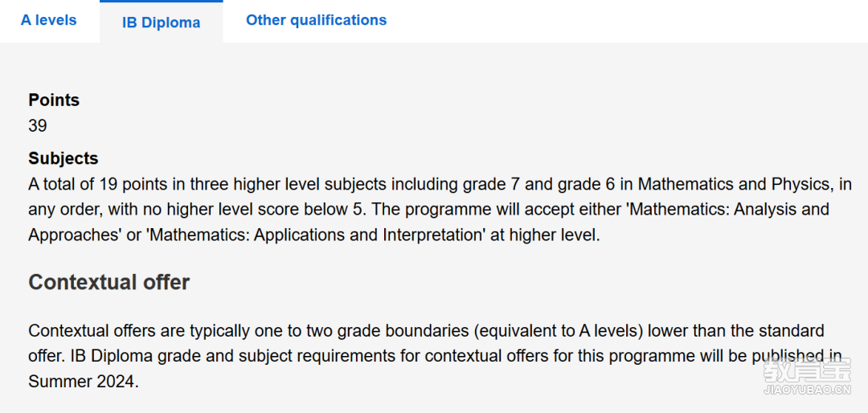Image resolution: width=868 pixels, height=413 pixels.
Task: Click the jiaoyubao watermark logo characters
Action: tap(807, 370)
